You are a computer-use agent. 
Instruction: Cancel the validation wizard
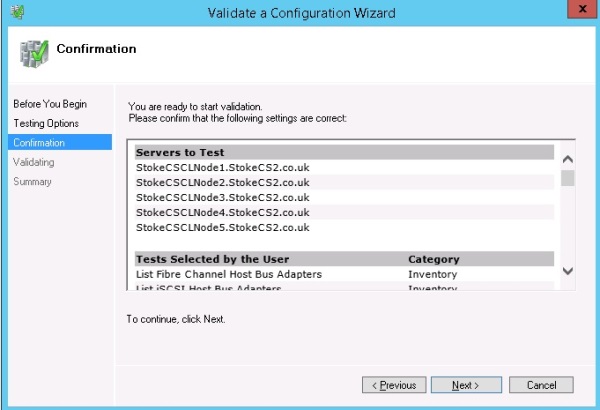(x=541, y=385)
